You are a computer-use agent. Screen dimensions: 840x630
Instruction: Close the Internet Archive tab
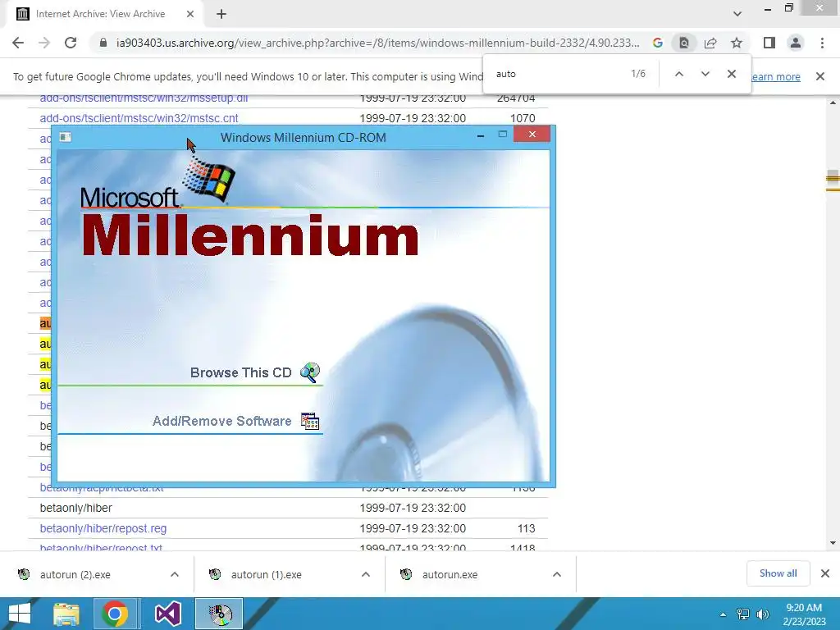190,14
